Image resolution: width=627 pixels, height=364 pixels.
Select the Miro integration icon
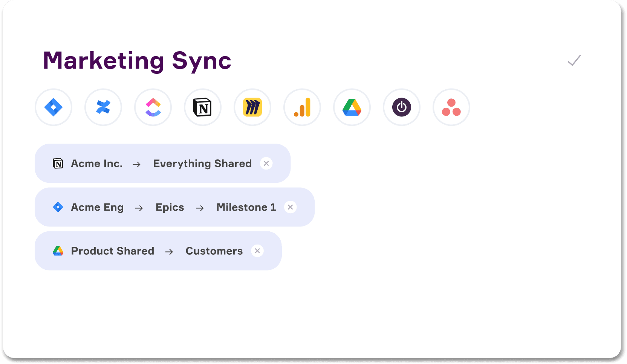[x=252, y=107]
